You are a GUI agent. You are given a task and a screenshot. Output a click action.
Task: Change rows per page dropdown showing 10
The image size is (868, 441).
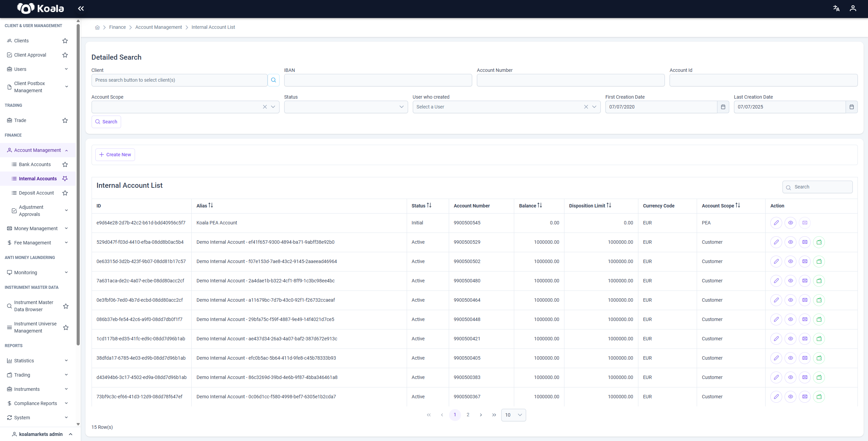(514, 415)
